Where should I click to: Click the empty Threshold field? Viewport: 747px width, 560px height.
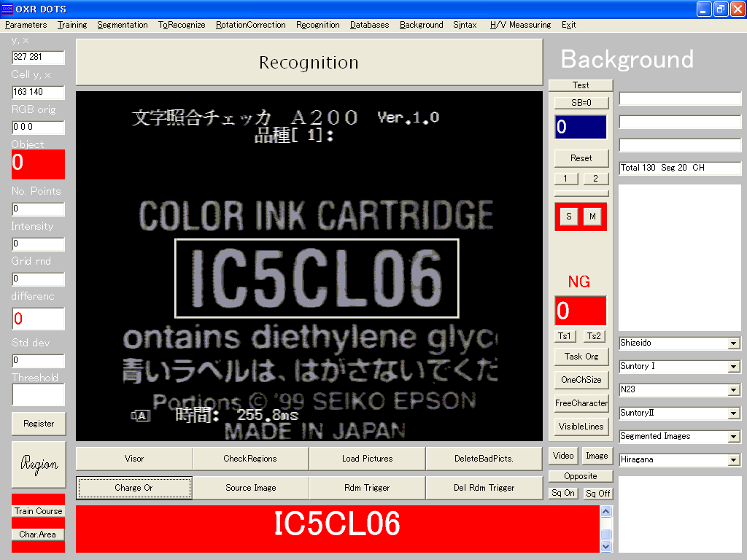(38, 395)
